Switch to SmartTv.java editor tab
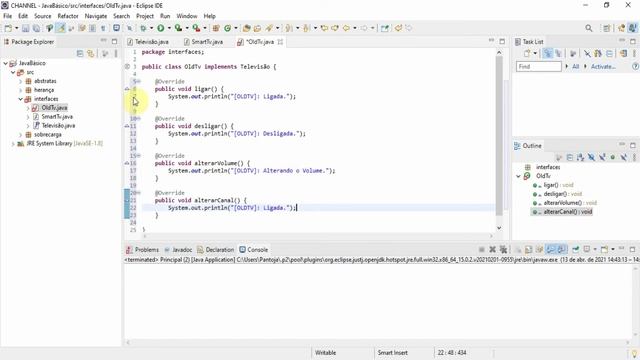Image resolution: width=640 pixels, height=360 pixels. pos(203,42)
